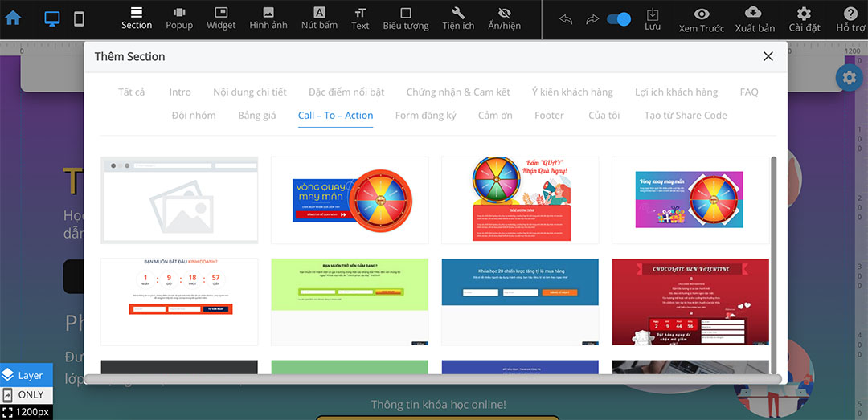868x420 pixels.
Task: Choose the Chocolate Bên Valentine template thumbnail
Action: pos(690,302)
